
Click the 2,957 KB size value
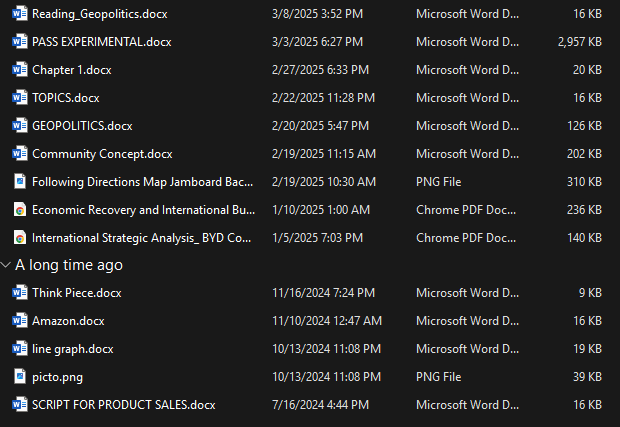coord(580,42)
